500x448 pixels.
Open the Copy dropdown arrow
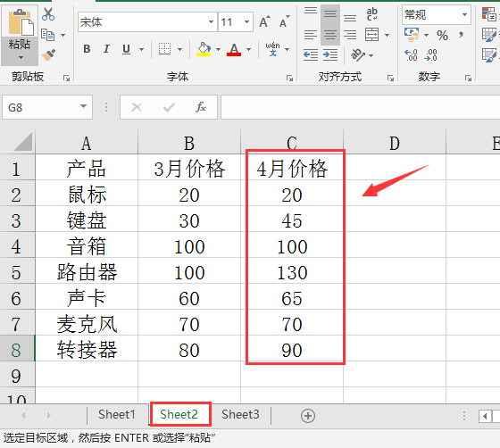(62, 35)
